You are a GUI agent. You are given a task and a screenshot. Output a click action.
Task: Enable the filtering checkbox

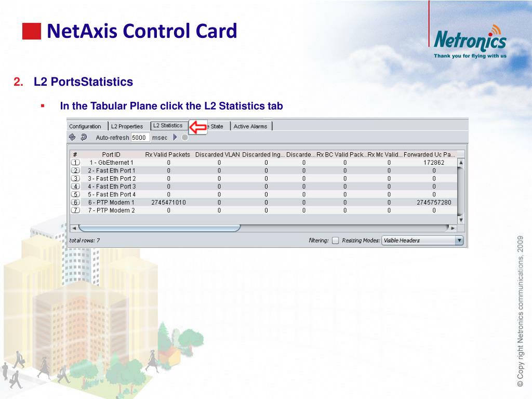coord(335,241)
